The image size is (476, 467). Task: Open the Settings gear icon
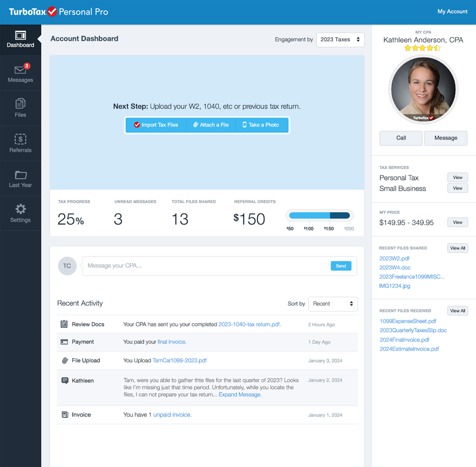click(x=21, y=209)
